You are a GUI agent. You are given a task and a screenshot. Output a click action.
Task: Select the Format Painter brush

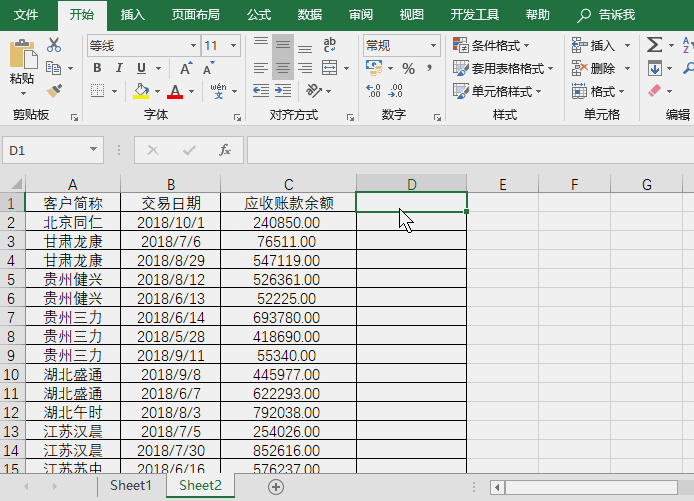click(54, 91)
